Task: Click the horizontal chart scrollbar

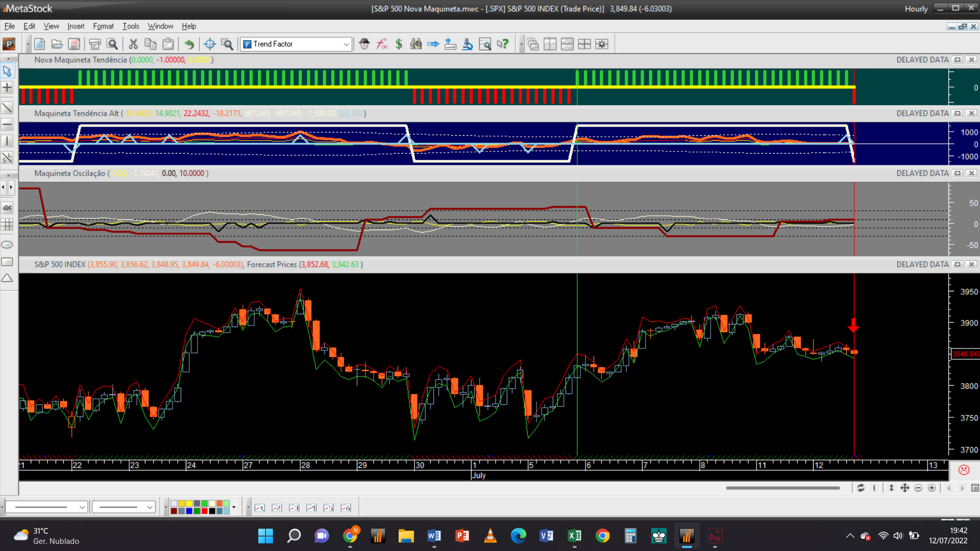Action: pyautogui.click(x=782, y=488)
